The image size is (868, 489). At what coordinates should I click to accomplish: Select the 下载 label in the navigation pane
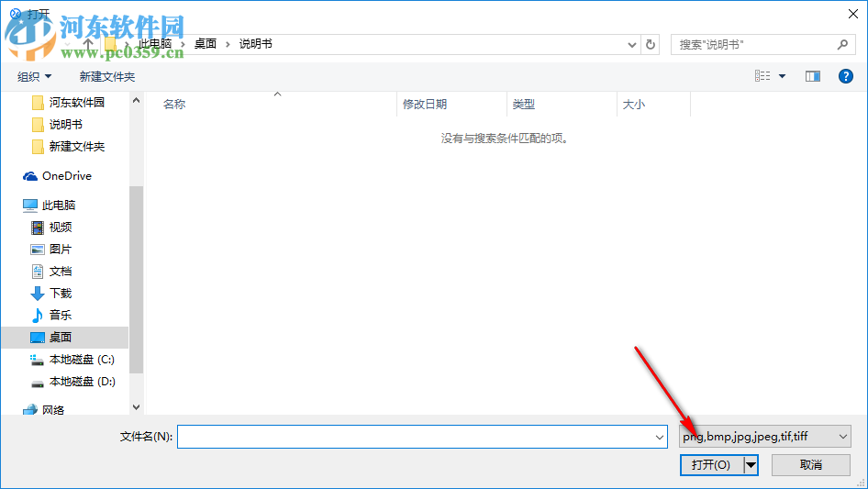[61, 293]
